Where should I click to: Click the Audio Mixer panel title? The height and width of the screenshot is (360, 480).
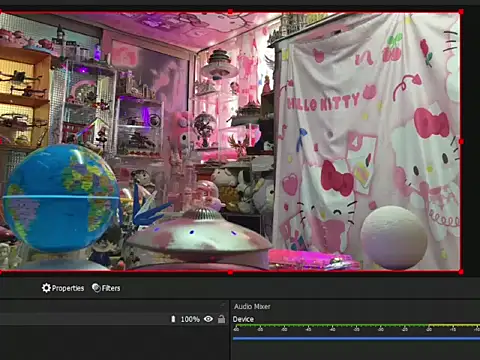(x=252, y=306)
